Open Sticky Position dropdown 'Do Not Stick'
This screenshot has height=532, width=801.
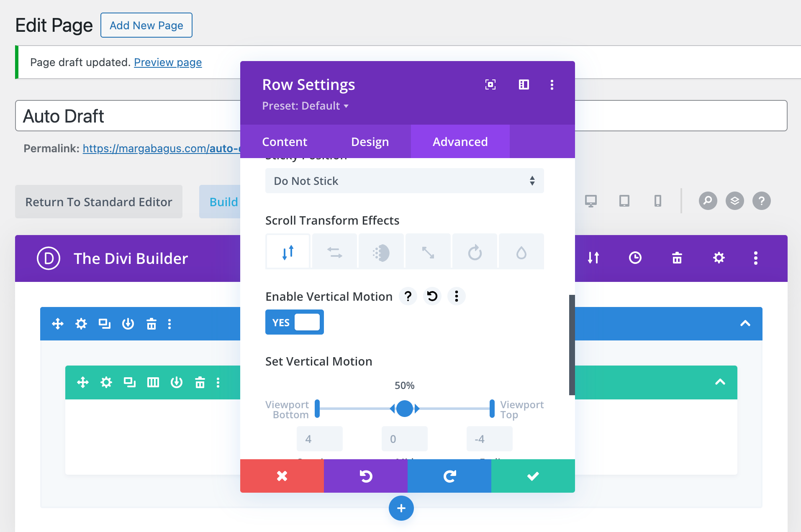[x=405, y=181]
